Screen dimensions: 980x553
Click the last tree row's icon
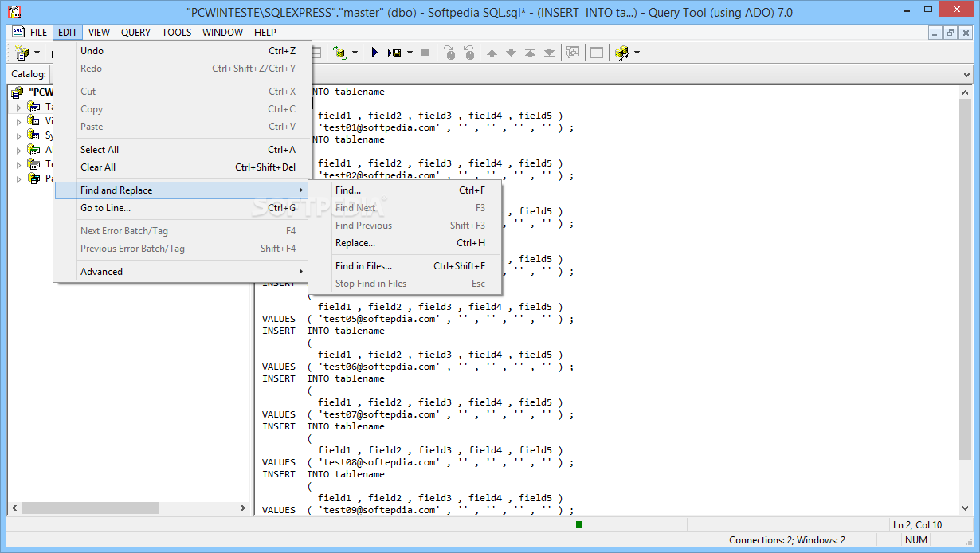[33, 178]
